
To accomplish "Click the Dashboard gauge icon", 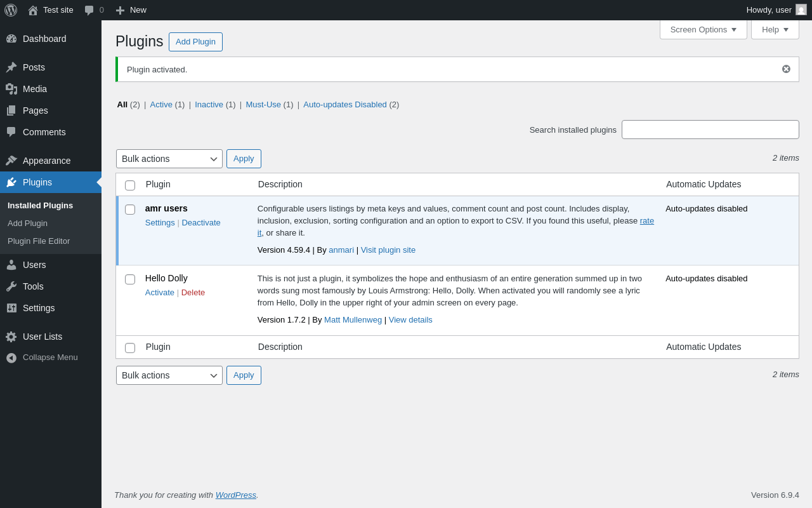I will (11, 39).
